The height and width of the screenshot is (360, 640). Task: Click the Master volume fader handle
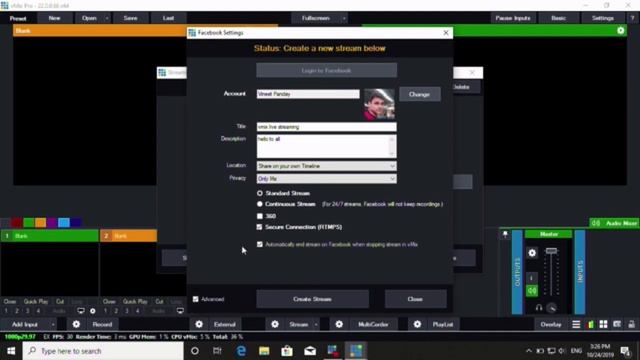tap(551, 250)
